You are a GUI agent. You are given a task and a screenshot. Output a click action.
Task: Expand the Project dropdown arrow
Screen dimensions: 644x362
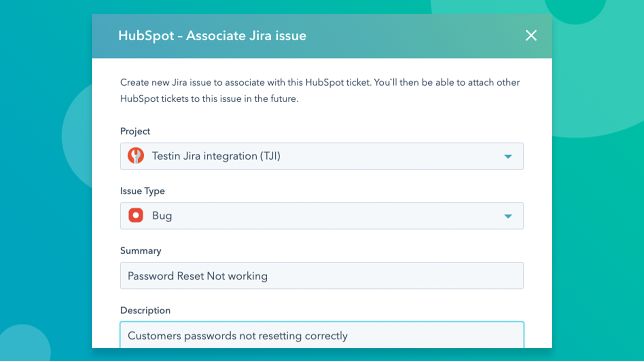(508, 156)
